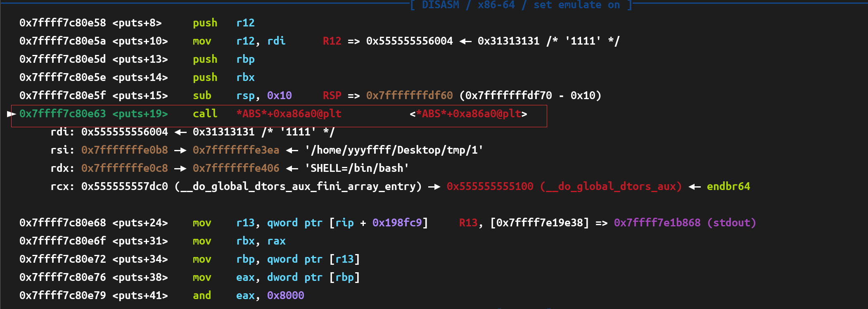The width and height of the screenshot is (868, 309).
Task: Click the purple (stdout) symbol
Action: tap(731, 223)
